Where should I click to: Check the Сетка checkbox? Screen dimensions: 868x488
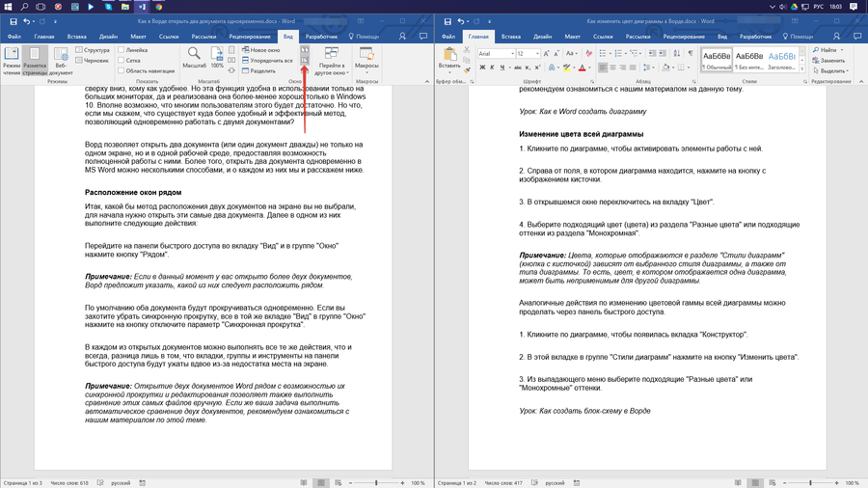pos(122,60)
